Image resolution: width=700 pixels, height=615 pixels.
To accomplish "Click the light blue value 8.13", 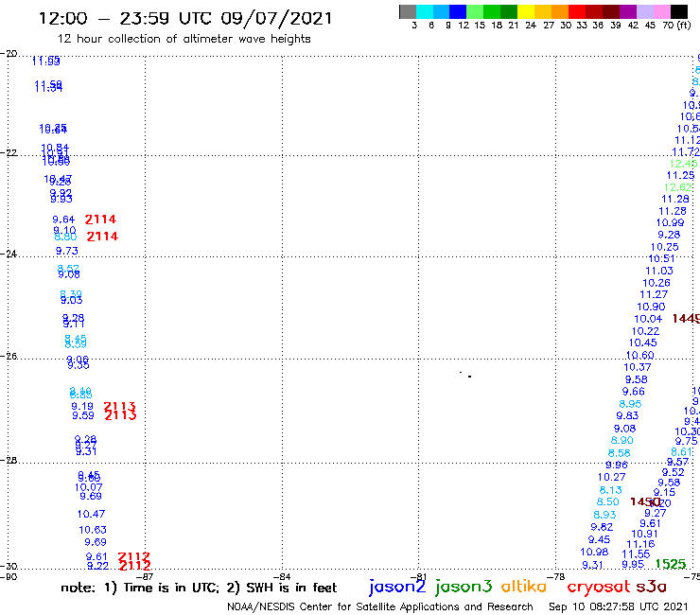I will (611, 490).
